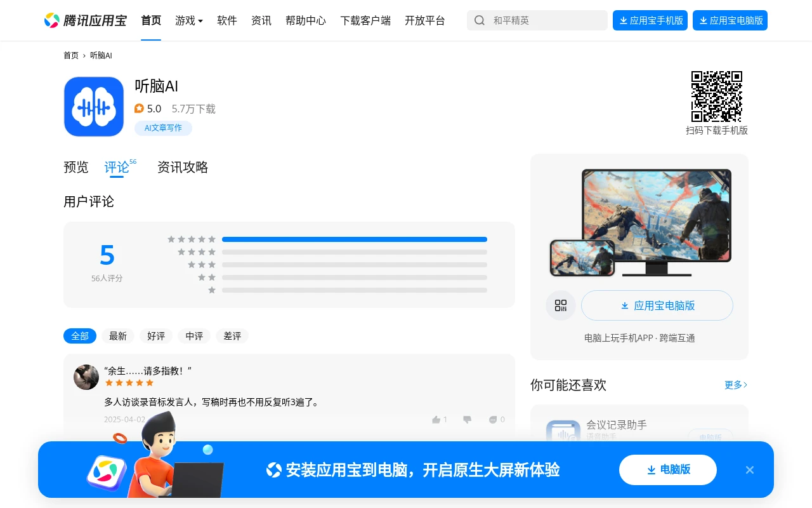Screen dimensions: 812x508
Task: Open the comment bubble icon on the review
Action: [x=493, y=419]
